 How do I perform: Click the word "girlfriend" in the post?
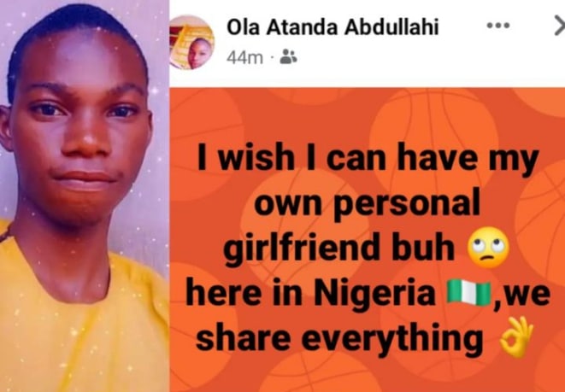[299, 250]
